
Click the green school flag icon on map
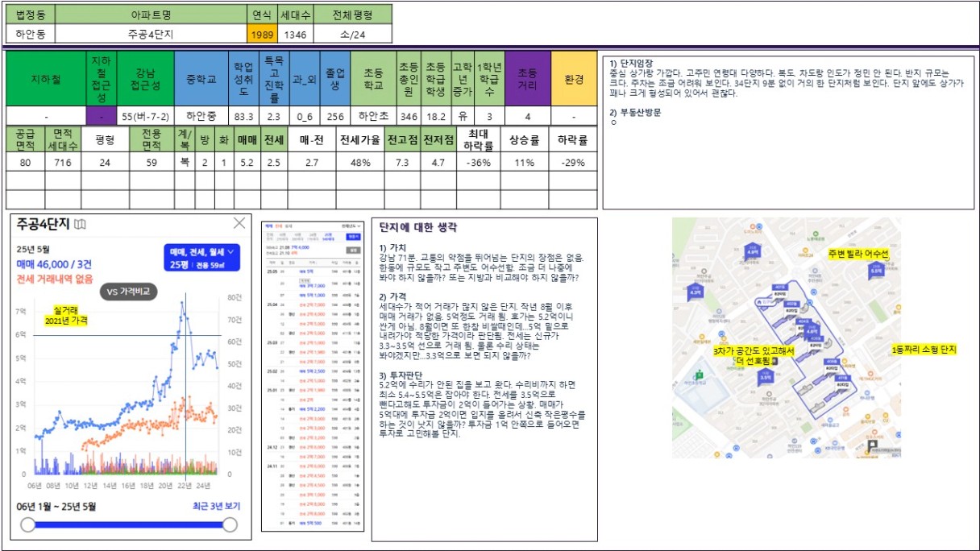(699, 374)
